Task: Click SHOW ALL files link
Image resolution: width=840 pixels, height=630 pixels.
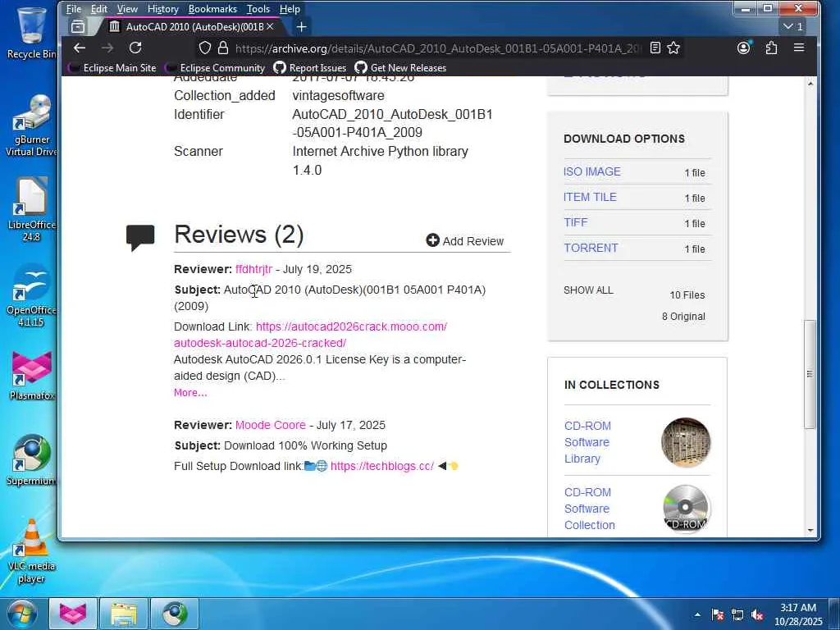Action: click(x=588, y=290)
